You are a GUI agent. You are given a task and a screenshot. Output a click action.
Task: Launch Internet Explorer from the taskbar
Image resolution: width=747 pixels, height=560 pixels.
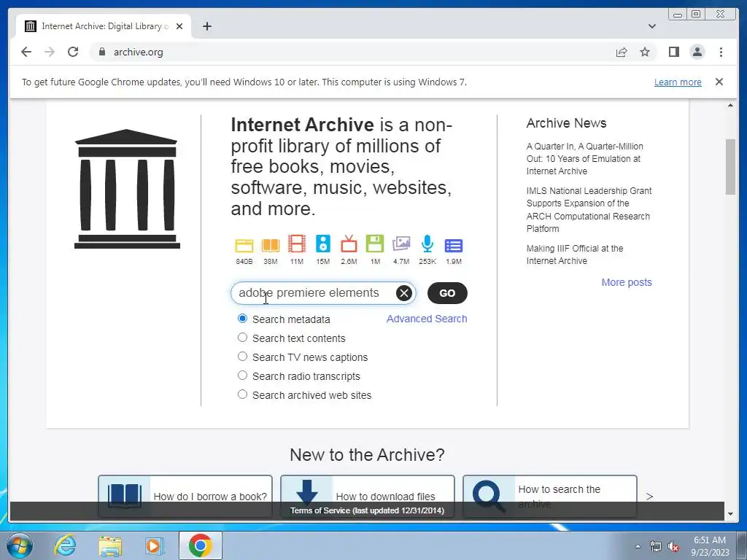(65, 545)
